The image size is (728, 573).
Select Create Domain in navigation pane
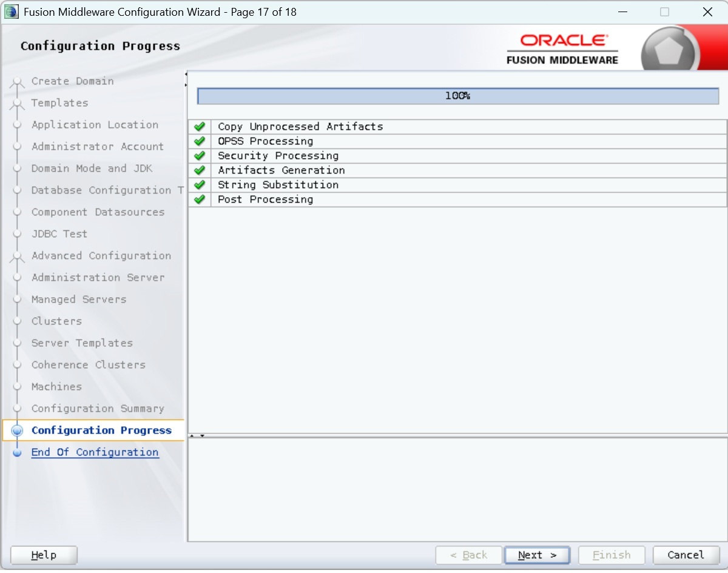coord(73,81)
